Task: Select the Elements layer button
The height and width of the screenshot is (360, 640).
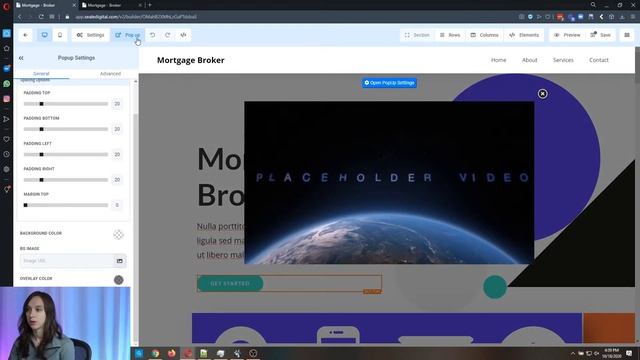Action: 524,35
